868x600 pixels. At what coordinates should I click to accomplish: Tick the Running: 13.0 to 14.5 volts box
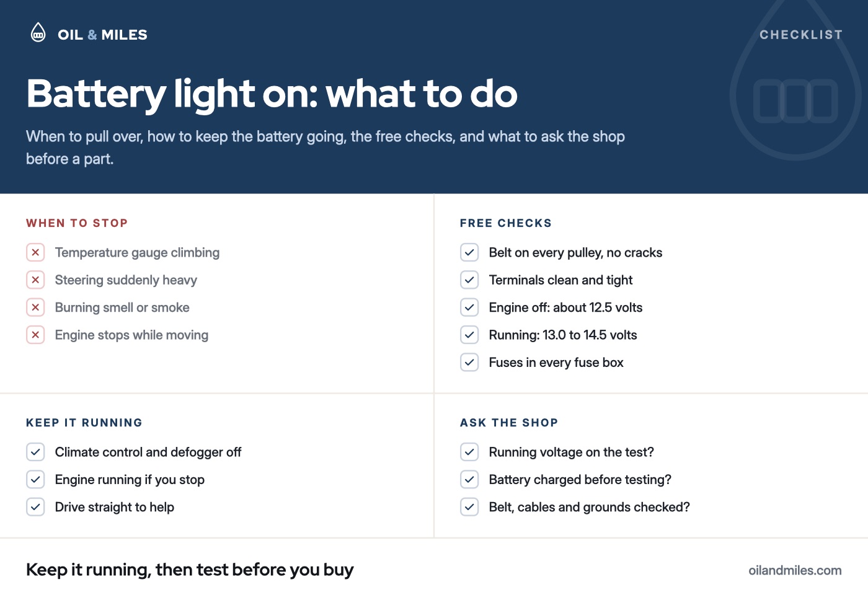(469, 335)
